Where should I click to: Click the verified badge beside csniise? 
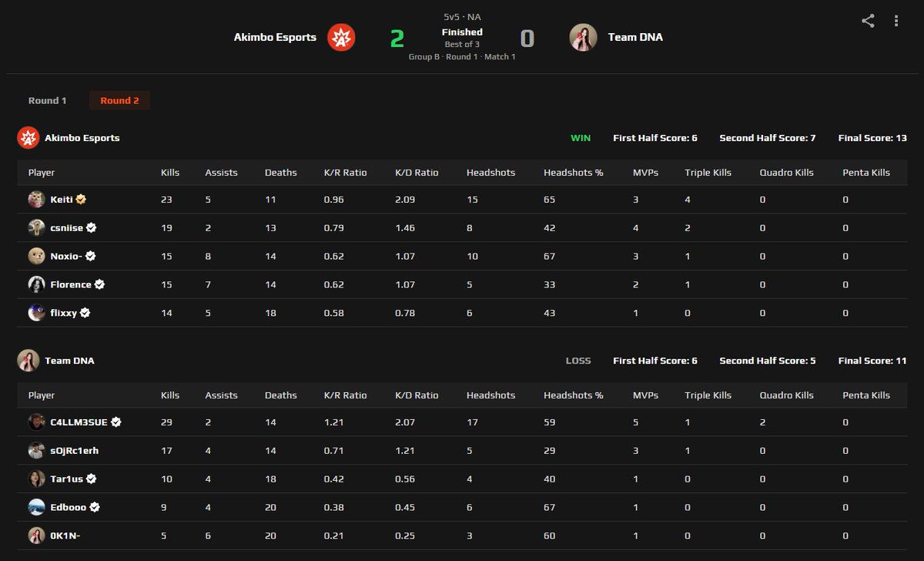tap(92, 228)
